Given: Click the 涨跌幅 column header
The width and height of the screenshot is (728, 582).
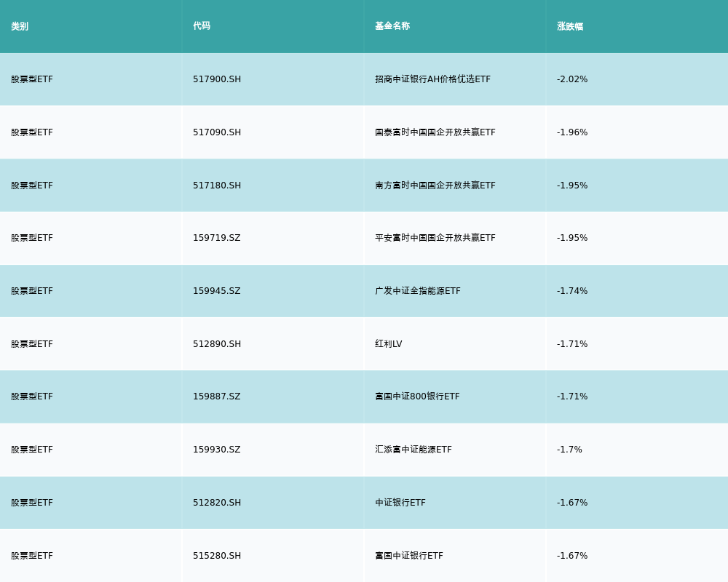Looking at the screenshot, I should pyautogui.click(x=570, y=26).
